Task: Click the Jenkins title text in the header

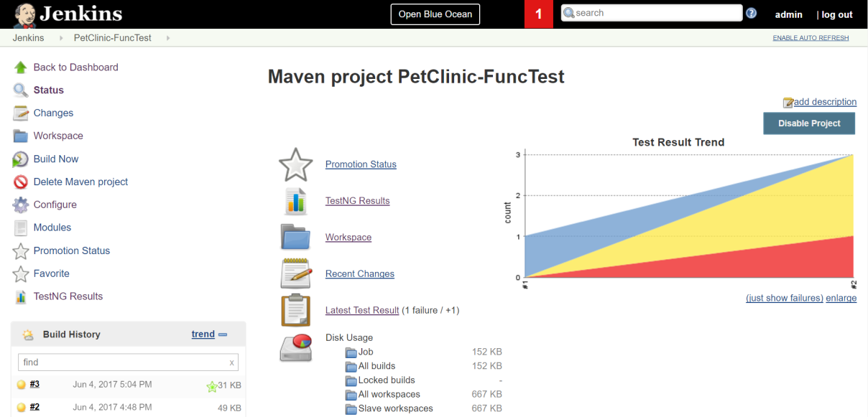Action: click(81, 14)
